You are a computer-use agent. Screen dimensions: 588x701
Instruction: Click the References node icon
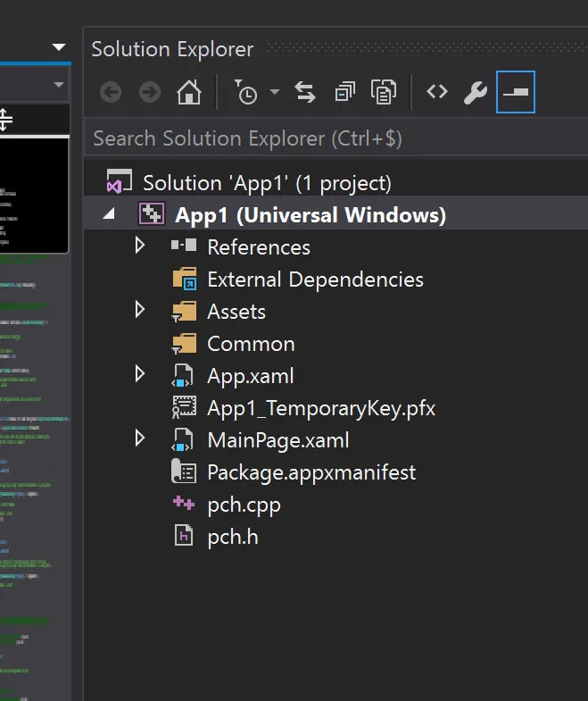coord(184,245)
